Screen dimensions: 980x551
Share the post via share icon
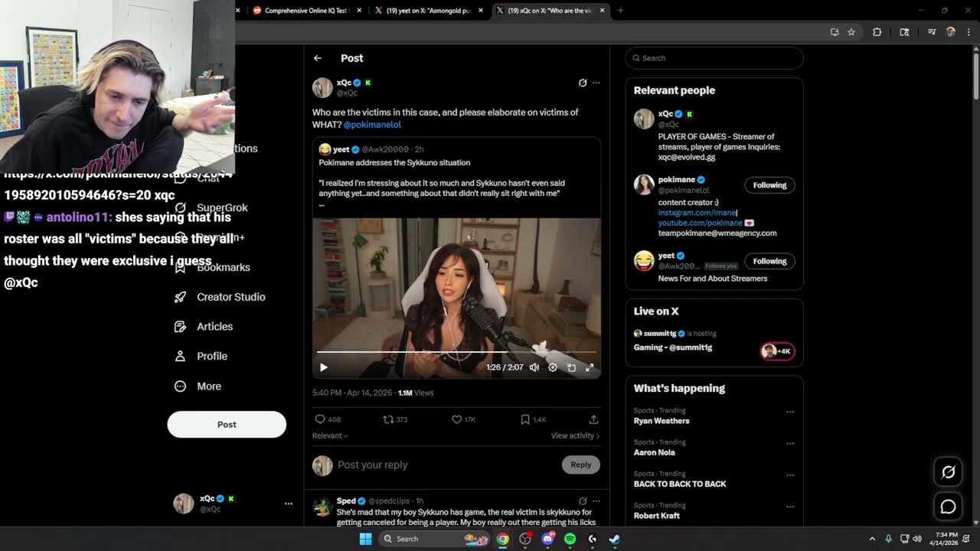593,419
